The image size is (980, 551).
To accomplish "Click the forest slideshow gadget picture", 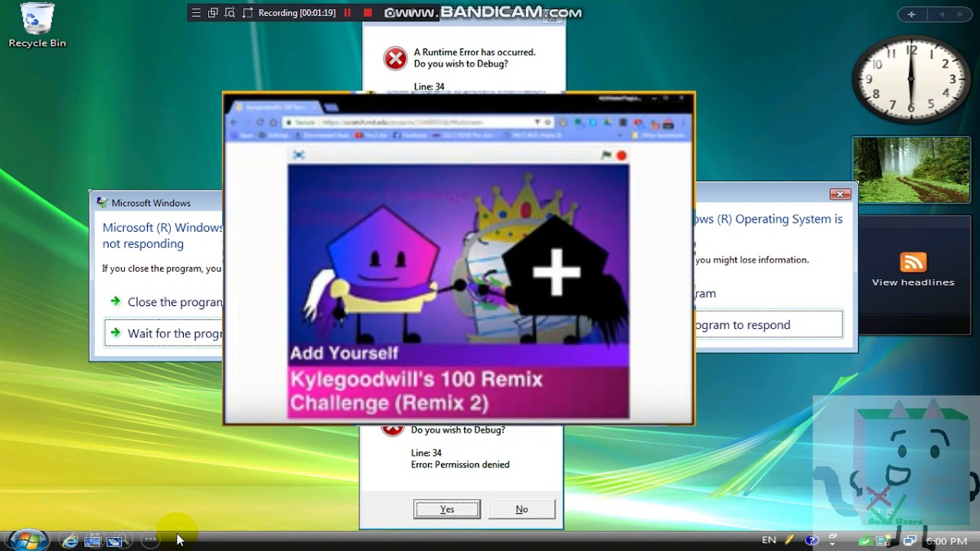I will pos(911,170).
